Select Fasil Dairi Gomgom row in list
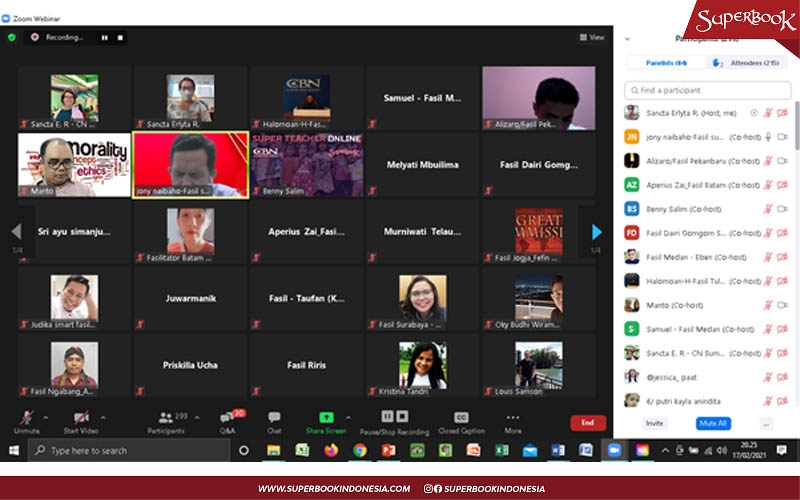This screenshot has height=500, width=800. tap(707, 233)
